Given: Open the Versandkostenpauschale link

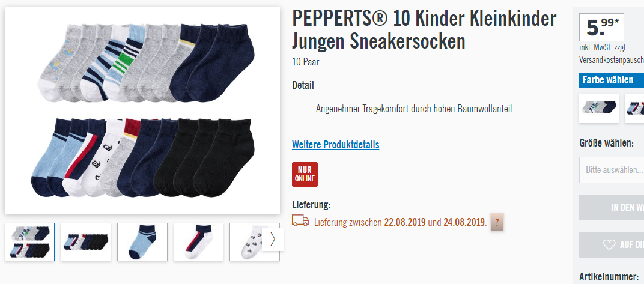Looking at the screenshot, I should pyautogui.click(x=612, y=60).
